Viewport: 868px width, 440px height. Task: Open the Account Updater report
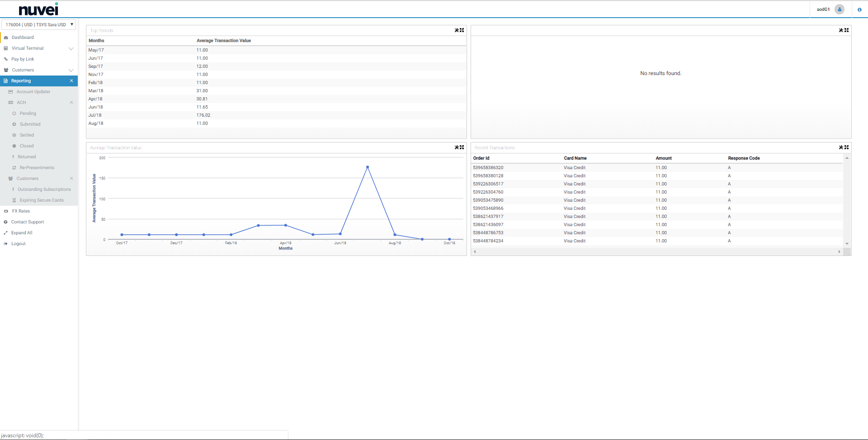pos(33,92)
